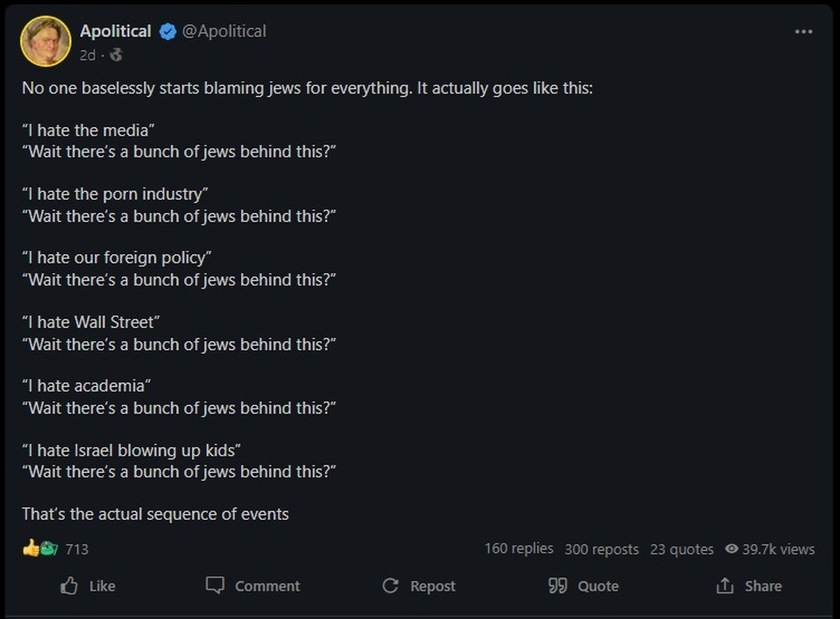
Task: Open the three-dot post options menu
Action: point(803,32)
